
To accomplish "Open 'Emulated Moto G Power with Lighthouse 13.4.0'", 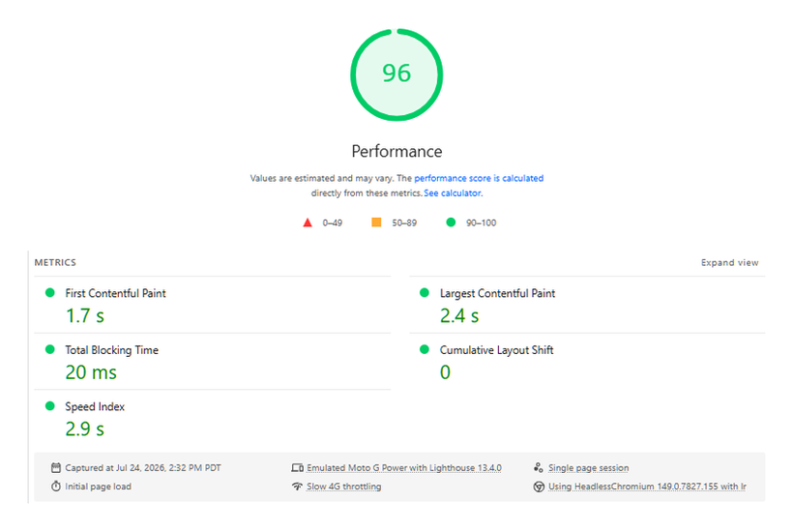I will coord(404,468).
